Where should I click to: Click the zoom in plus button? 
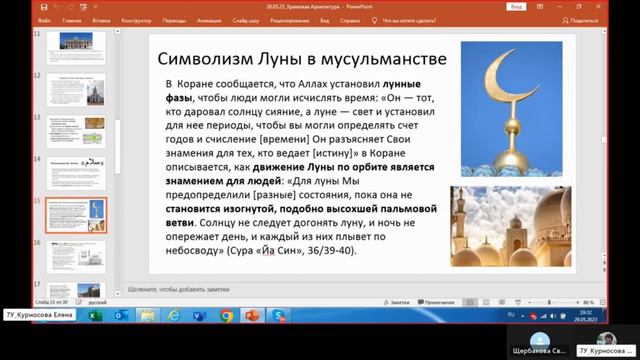click(x=578, y=302)
